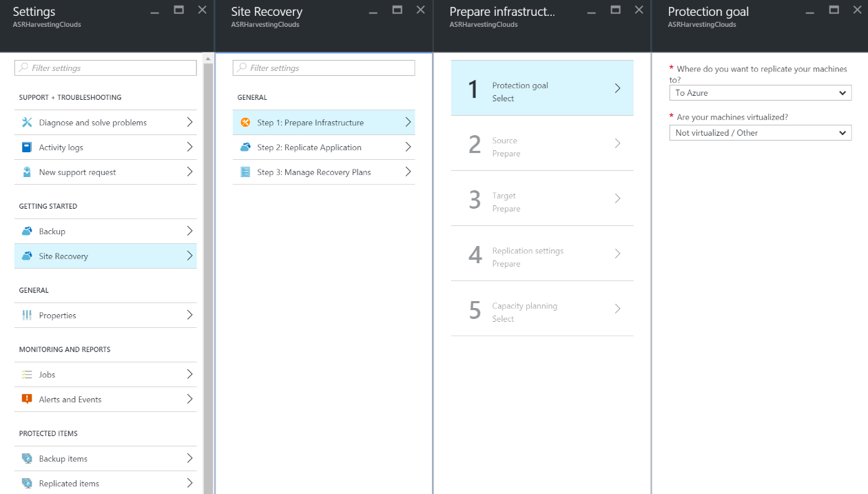The width and height of the screenshot is (868, 494).
Task: Click the Alerts and Events warning icon
Action: pyautogui.click(x=27, y=400)
